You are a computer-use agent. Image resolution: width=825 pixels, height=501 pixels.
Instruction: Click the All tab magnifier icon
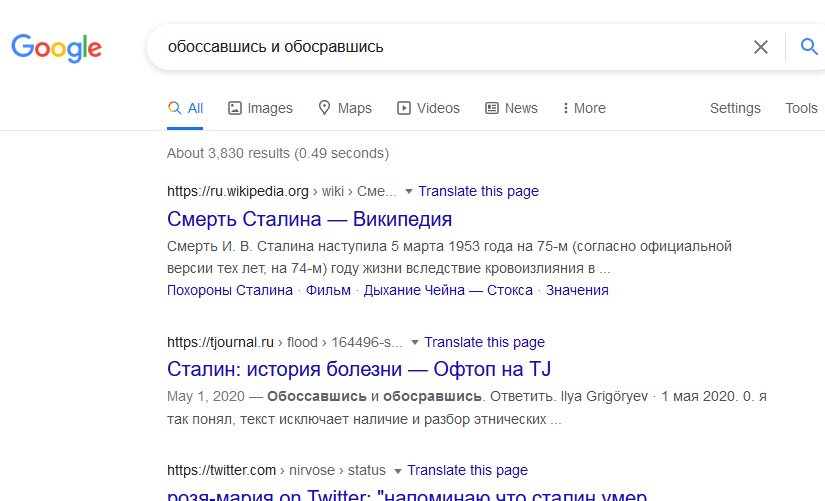pos(174,108)
